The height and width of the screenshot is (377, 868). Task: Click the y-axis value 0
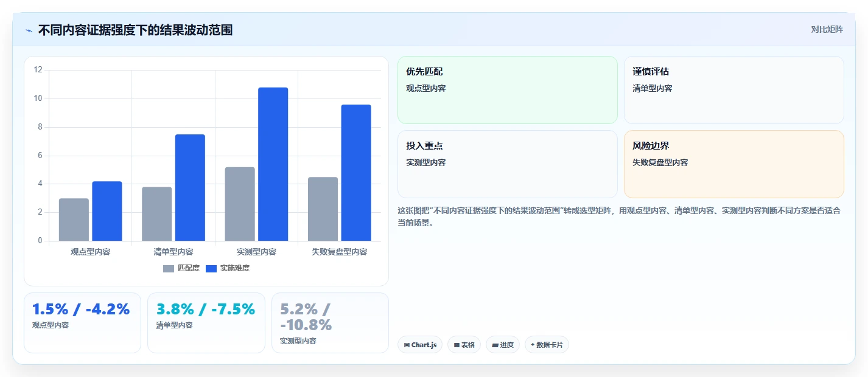coord(40,241)
